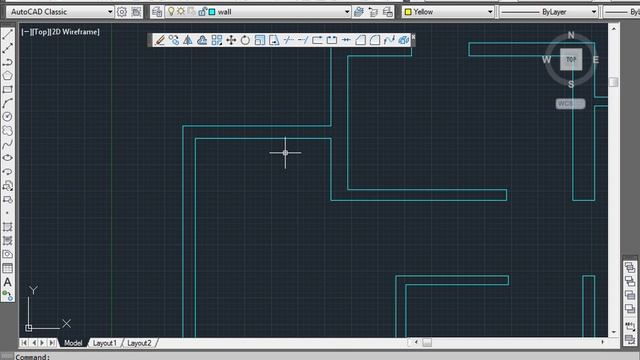Image resolution: width=640 pixels, height=360 pixels.
Task: Select the Line tool in Draw toolbar
Action: (7, 34)
